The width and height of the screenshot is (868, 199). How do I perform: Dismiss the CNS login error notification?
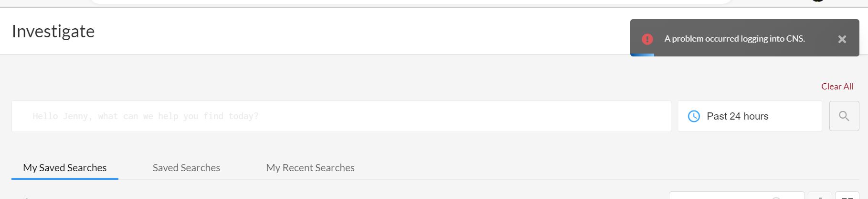point(842,39)
